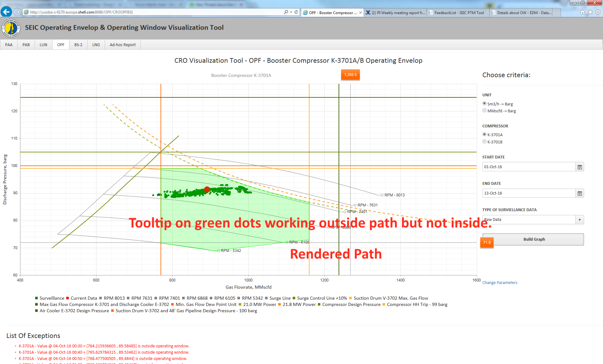Click the browser forward arrow button

click(x=17, y=12)
